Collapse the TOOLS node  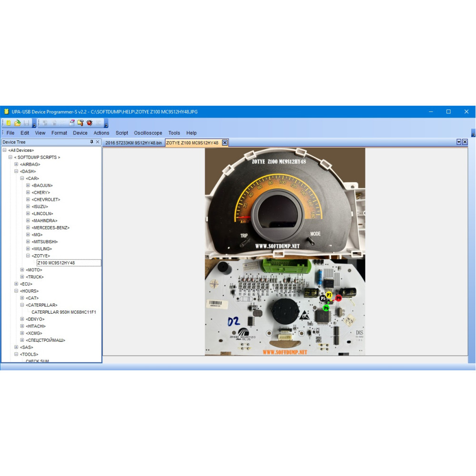16,354
